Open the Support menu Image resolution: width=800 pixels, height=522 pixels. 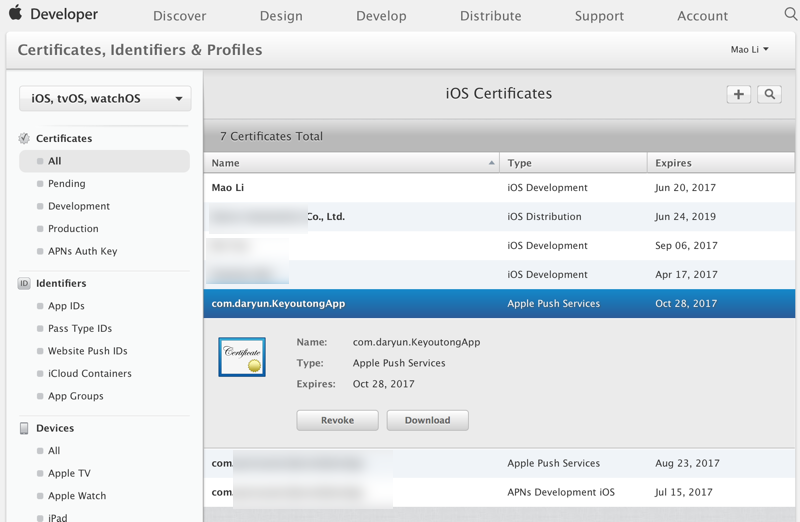tap(599, 16)
